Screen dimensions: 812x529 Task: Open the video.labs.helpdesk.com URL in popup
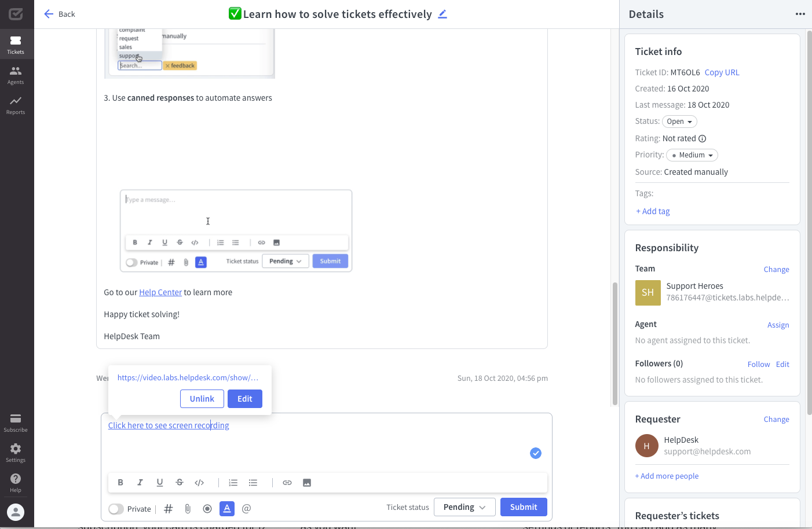click(x=188, y=377)
